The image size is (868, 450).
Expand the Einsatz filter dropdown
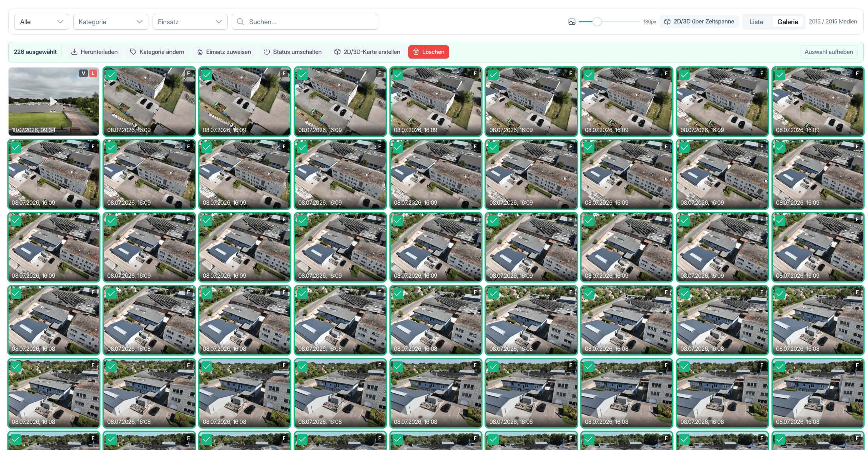click(x=190, y=22)
